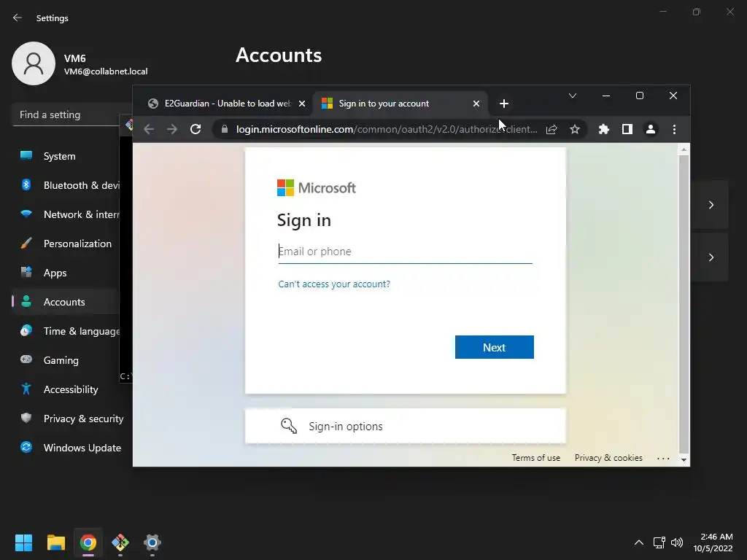Viewport: 747px width, 560px height.
Task: Click the address bar URL
Action: (387, 129)
